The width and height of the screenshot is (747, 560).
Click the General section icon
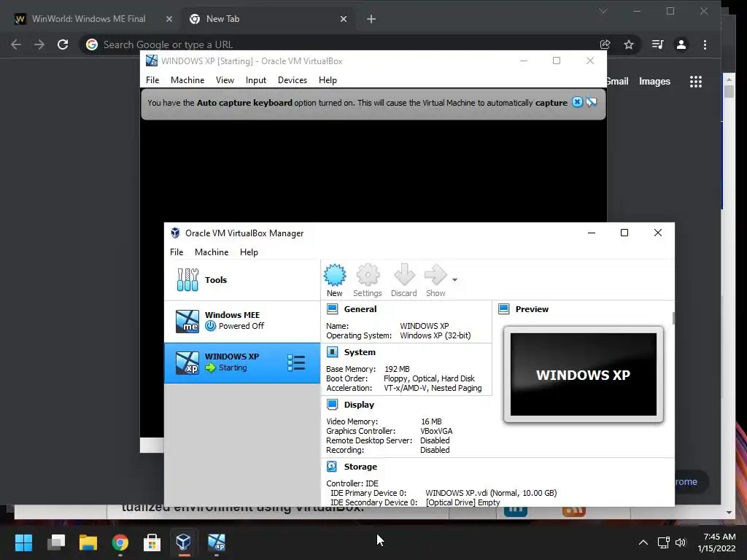[x=332, y=309]
